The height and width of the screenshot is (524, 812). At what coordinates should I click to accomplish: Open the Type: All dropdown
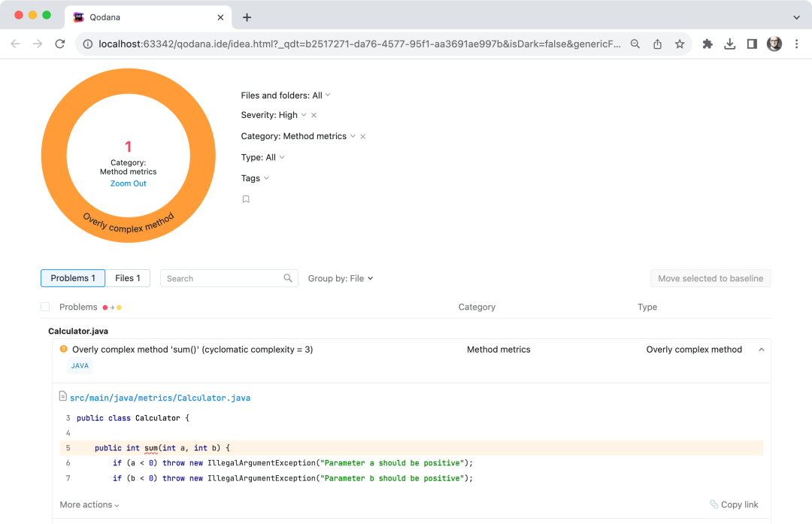click(x=262, y=157)
